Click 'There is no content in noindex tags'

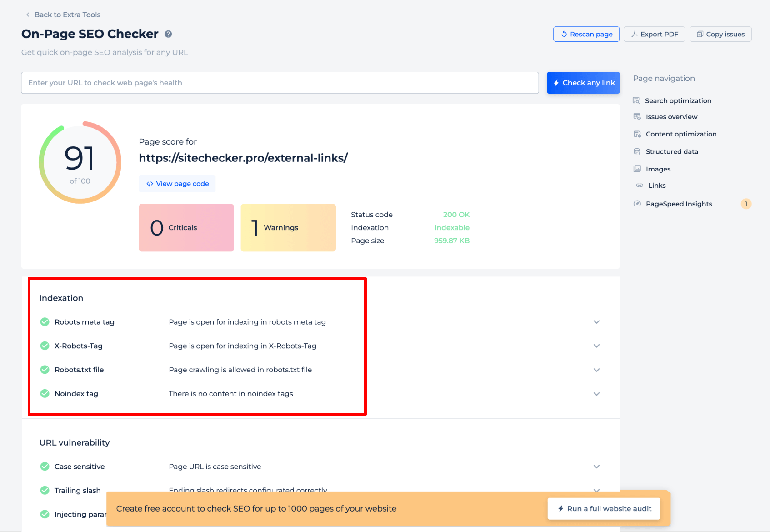(x=231, y=394)
